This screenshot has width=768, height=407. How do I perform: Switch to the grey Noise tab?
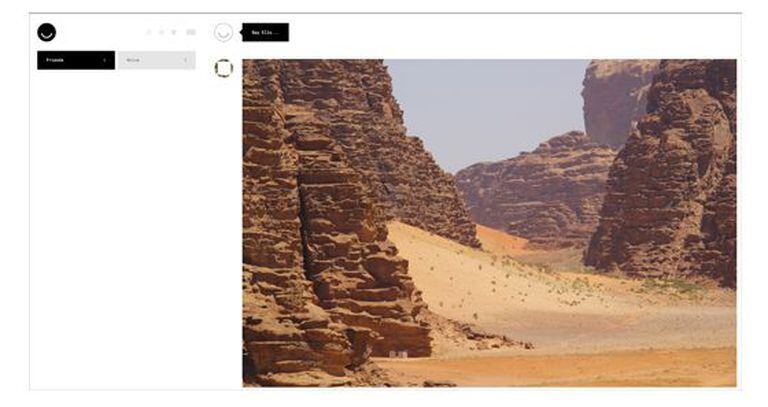157,60
